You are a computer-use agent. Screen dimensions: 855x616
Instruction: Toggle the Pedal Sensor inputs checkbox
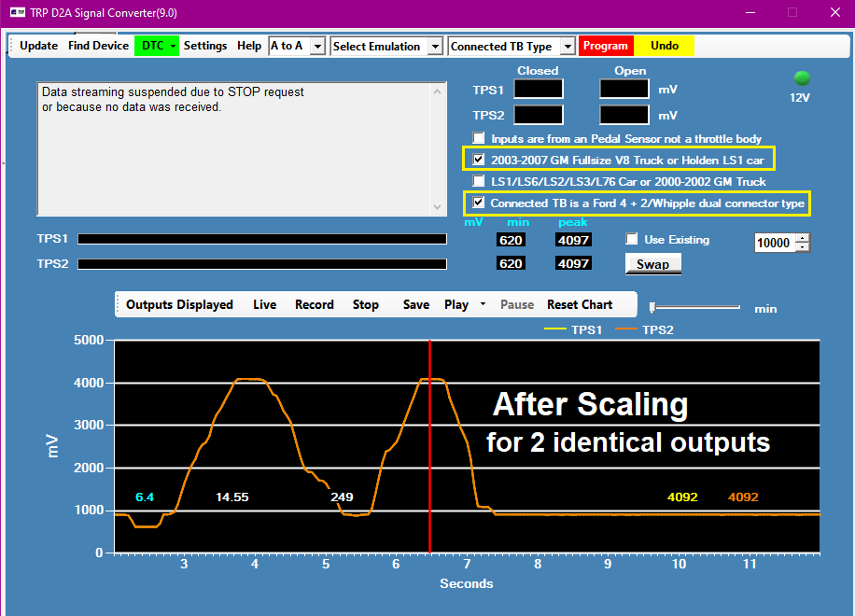tap(479, 138)
